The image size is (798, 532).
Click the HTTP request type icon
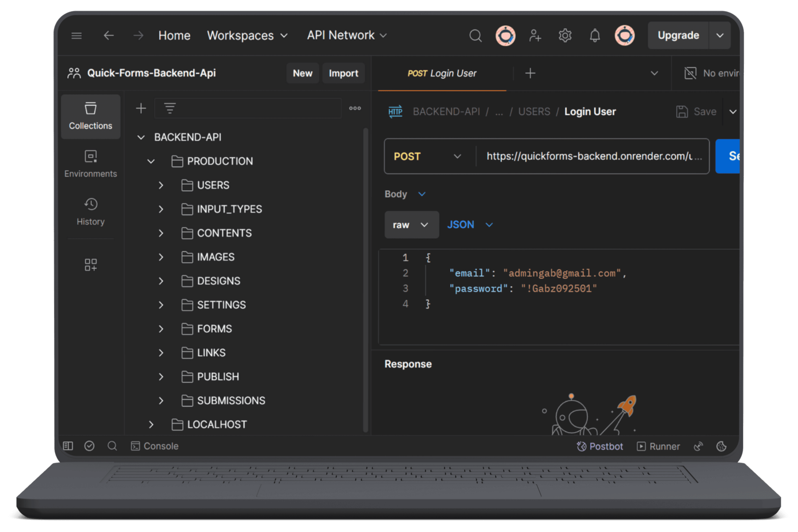[395, 112]
